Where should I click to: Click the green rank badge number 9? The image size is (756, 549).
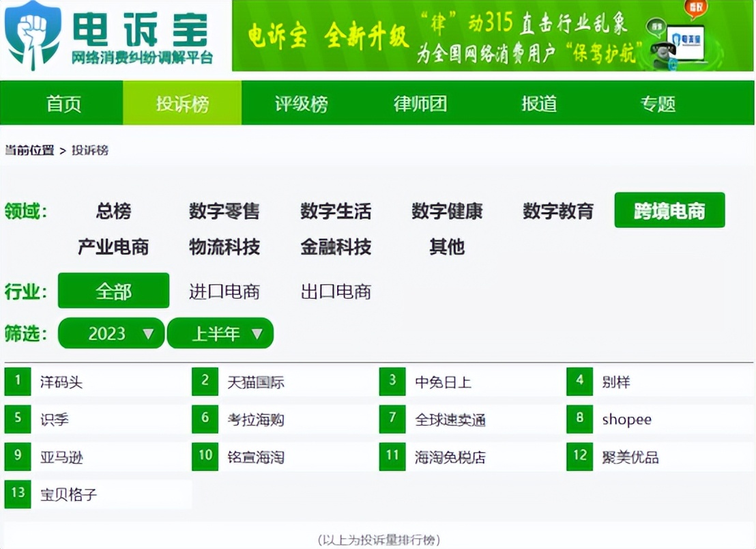pos(18,456)
